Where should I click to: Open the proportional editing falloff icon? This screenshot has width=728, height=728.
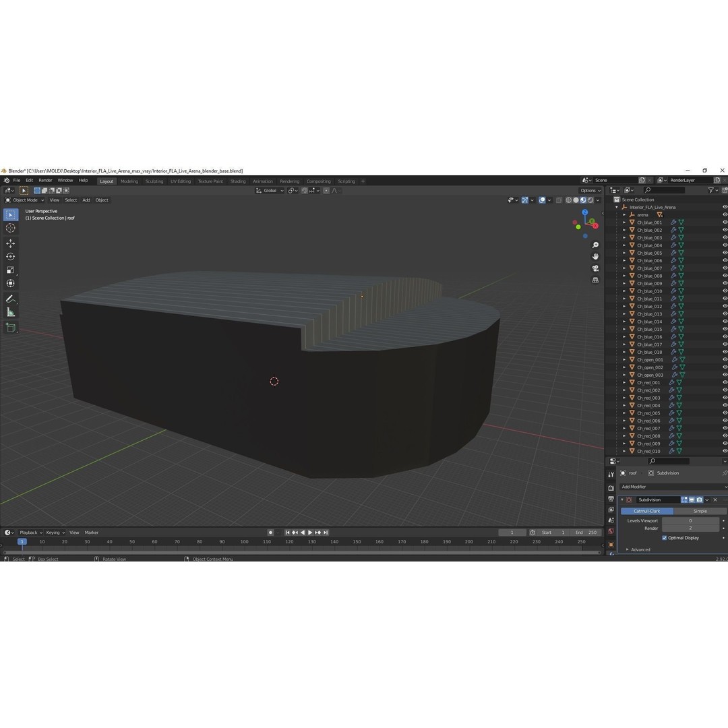(x=335, y=191)
